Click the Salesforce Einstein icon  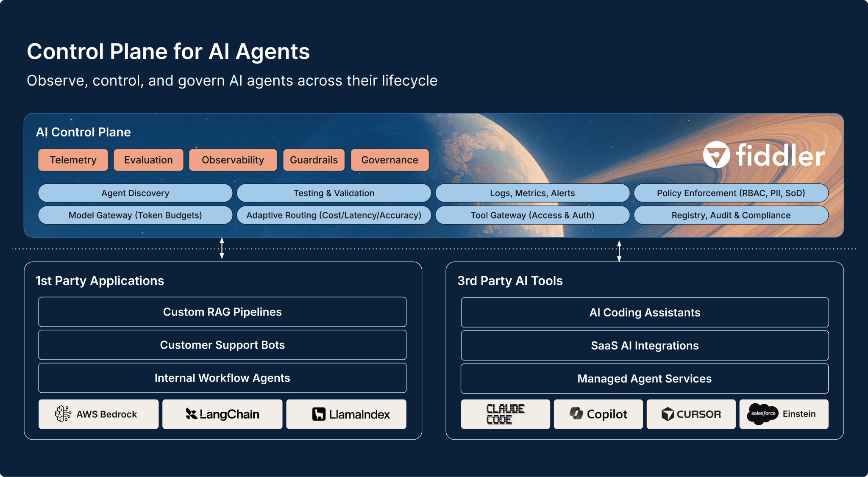[784, 414]
